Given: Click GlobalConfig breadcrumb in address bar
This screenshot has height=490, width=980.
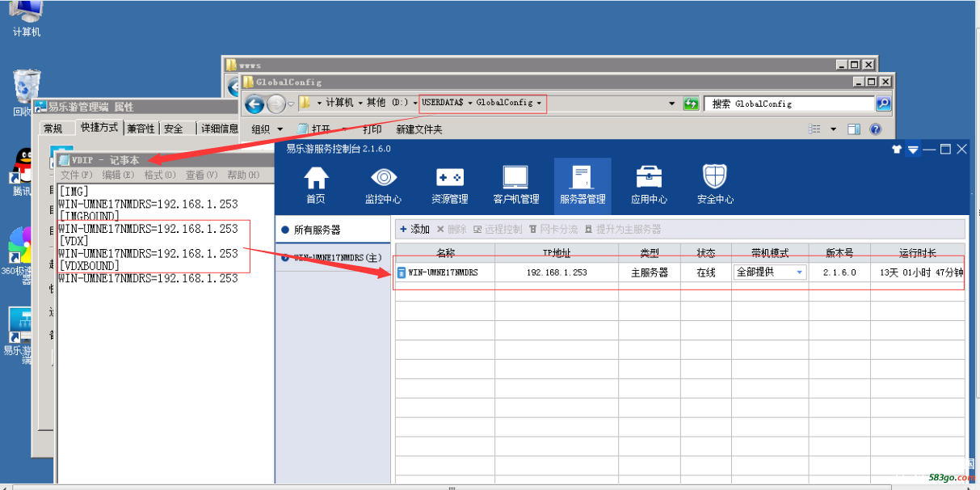Looking at the screenshot, I should click(504, 103).
